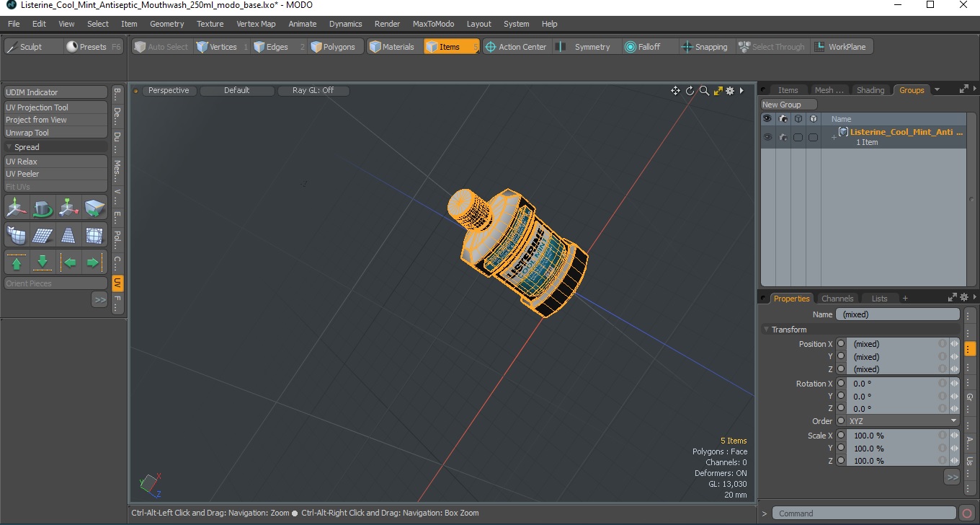Image resolution: width=980 pixels, height=525 pixels.
Task: Click the spherical grid square icon
Action: click(x=94, y=235)
